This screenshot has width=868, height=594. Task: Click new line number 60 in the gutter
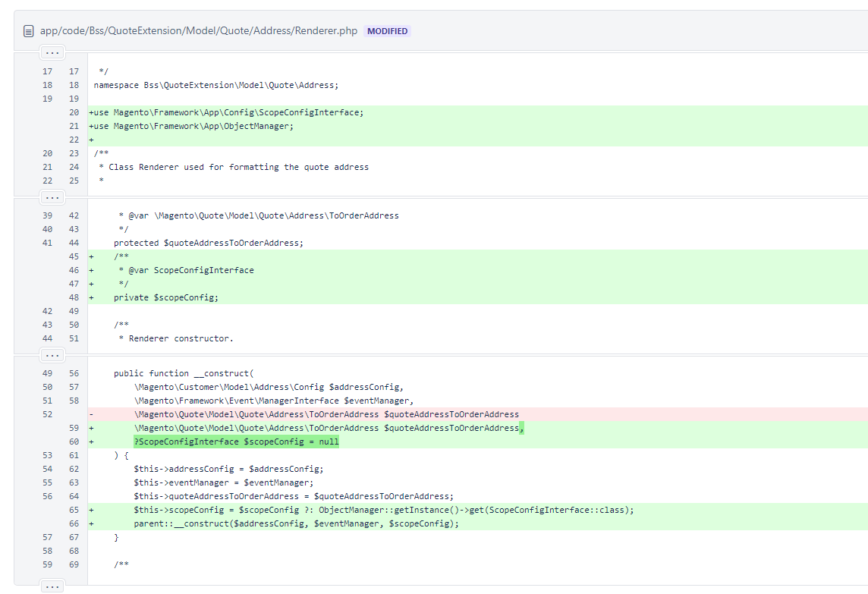coord(74,442)
